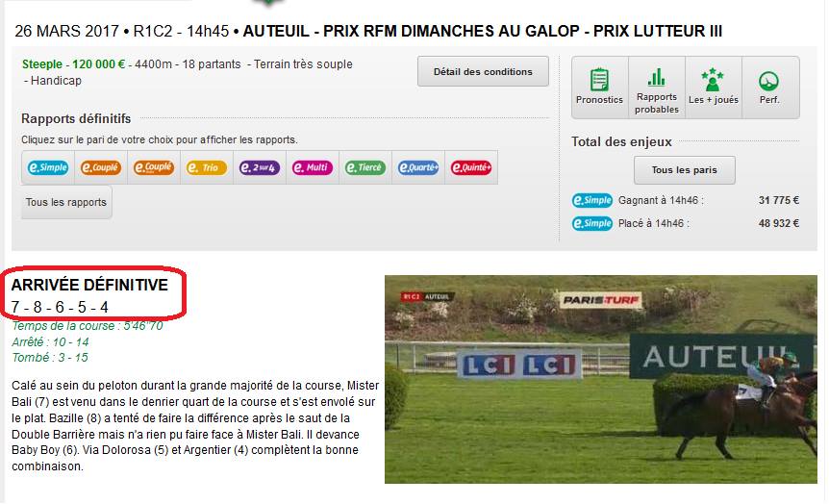Open Tous les paris under Total des enjeux
The width and height of the screenshot is (829, 504).
pyautogui.click(x=684, y=169)
